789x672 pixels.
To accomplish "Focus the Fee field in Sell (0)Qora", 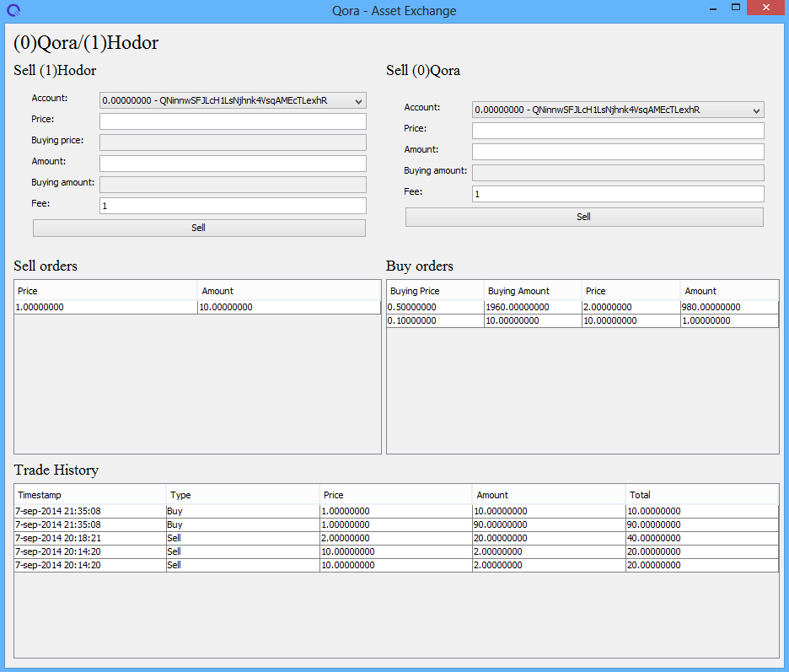I will click(x=618, y=194).
